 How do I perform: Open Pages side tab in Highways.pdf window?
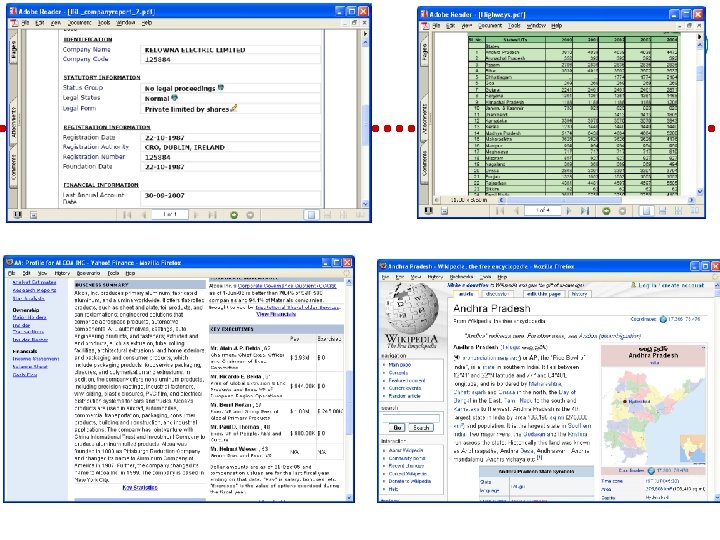[424, 53]
